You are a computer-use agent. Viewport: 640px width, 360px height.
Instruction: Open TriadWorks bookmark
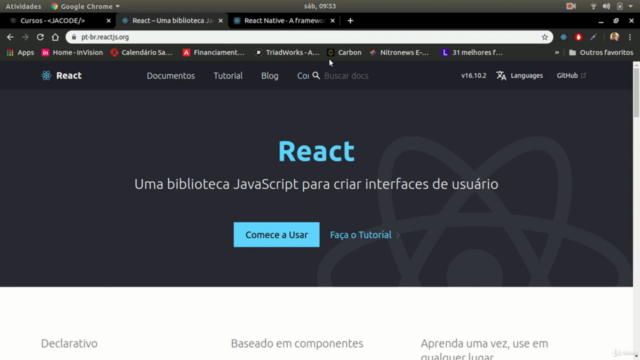click(287, 53)
